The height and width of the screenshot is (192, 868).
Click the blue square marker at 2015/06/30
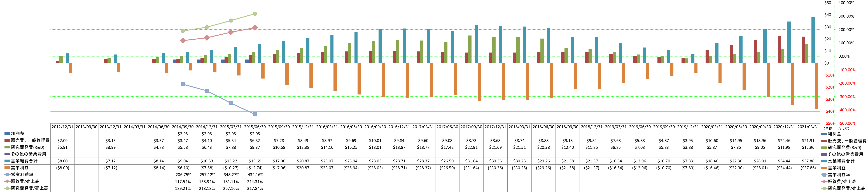coord(255,114)
